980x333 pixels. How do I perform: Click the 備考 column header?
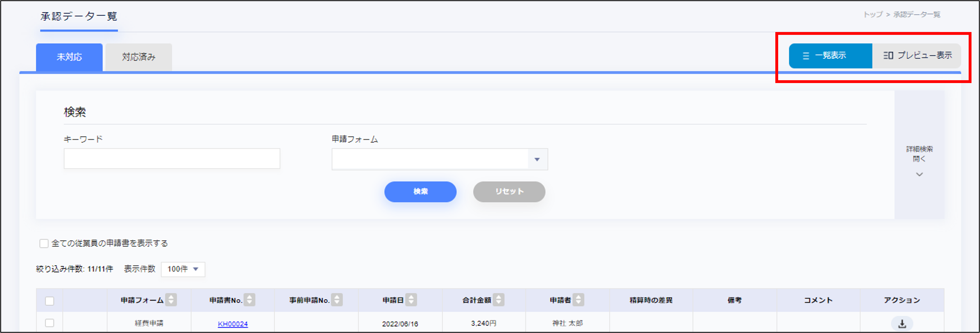point(735,300)
